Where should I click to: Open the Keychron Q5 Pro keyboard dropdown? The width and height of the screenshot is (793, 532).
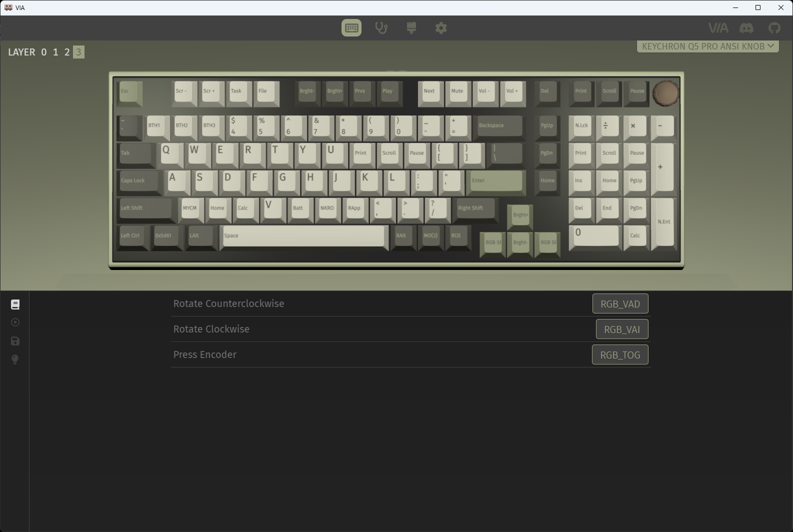(x=707, y=46)
